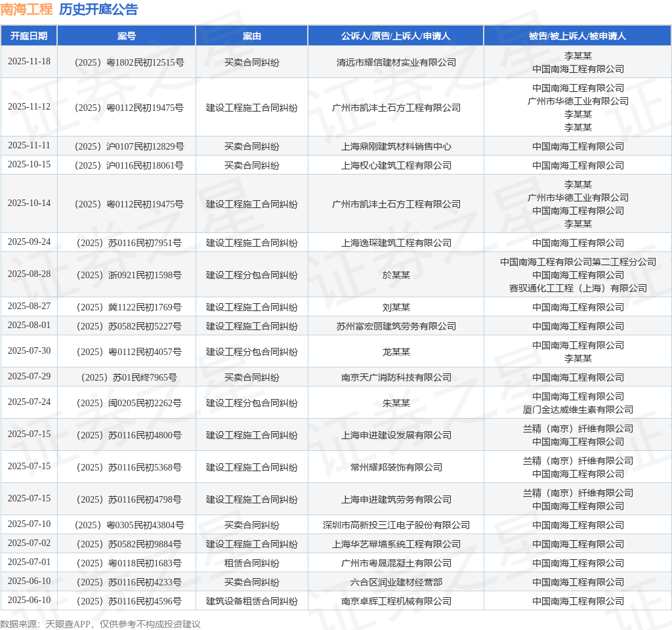The width and height of the screenshot is (672, 630).
Task: Click date cell 2025-08-27
Action: (29, 306)
